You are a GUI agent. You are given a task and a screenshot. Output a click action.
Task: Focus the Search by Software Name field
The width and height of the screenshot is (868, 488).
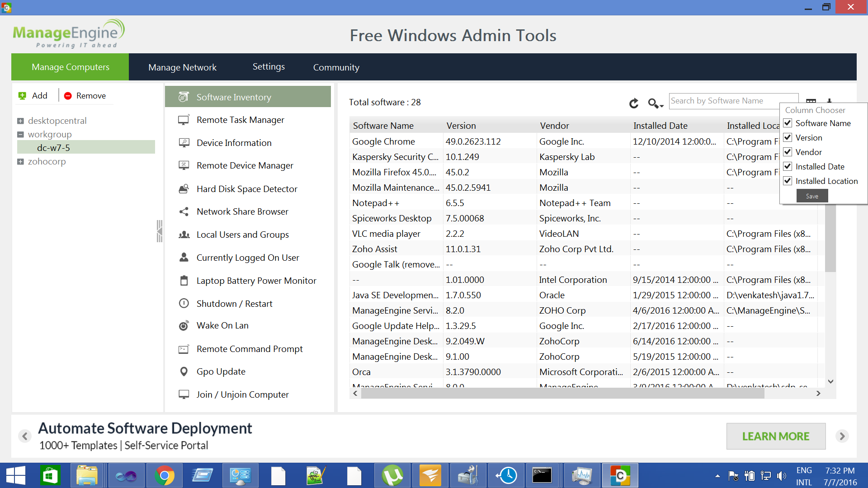pyautogui.click(x=733, y=101)
